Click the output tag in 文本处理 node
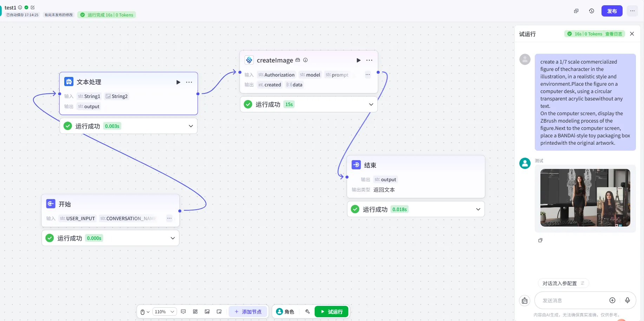 tap(89, 106)
